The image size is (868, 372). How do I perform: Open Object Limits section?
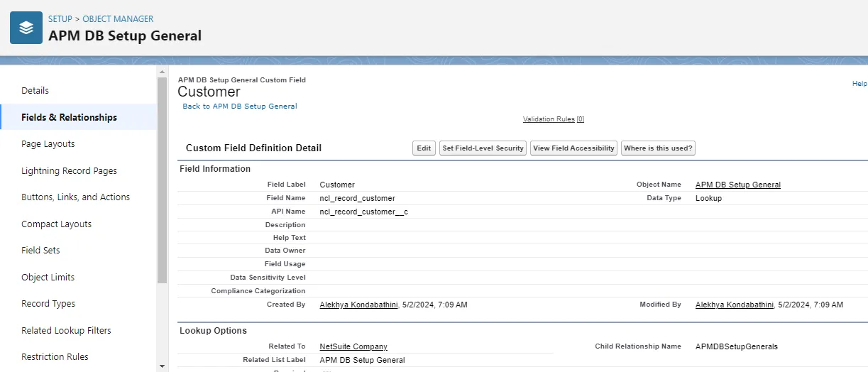[x=48, y=278]
